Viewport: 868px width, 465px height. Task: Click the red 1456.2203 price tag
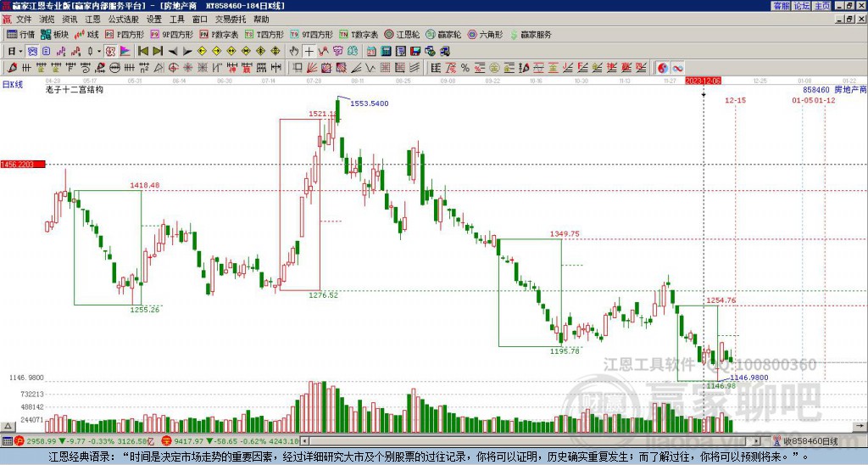tap(23, 165)
